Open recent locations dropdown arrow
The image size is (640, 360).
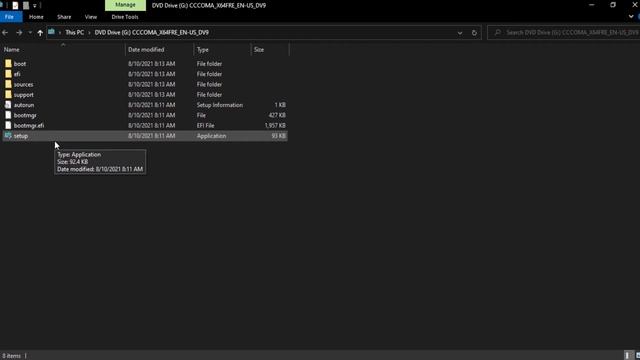coord(30,33)
